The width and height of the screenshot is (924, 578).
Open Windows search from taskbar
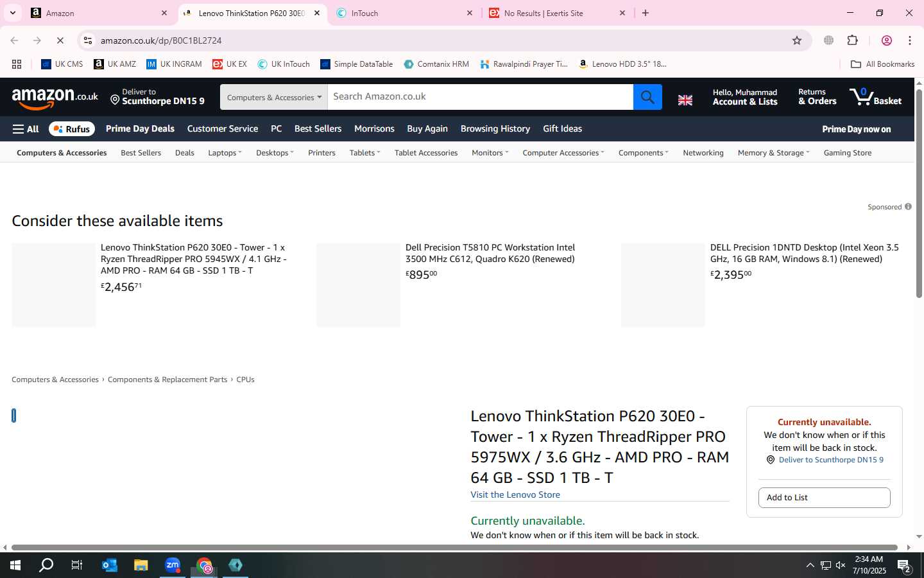click(x=46, y=565)
